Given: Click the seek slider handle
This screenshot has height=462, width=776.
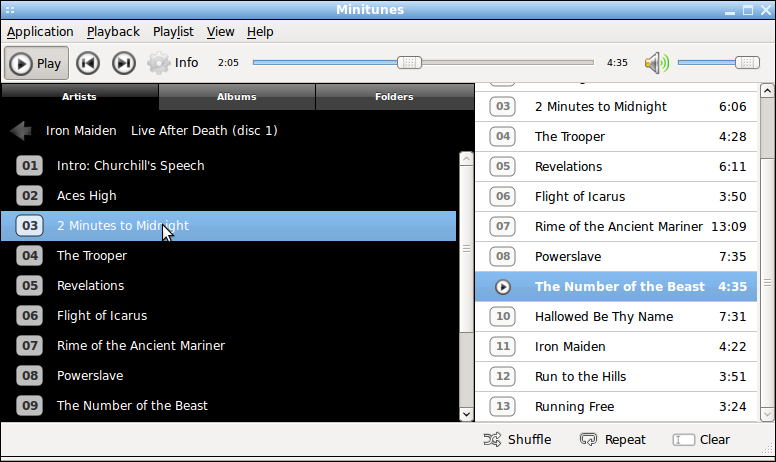Looking at the screenshot, I should [x=409, y=62].
